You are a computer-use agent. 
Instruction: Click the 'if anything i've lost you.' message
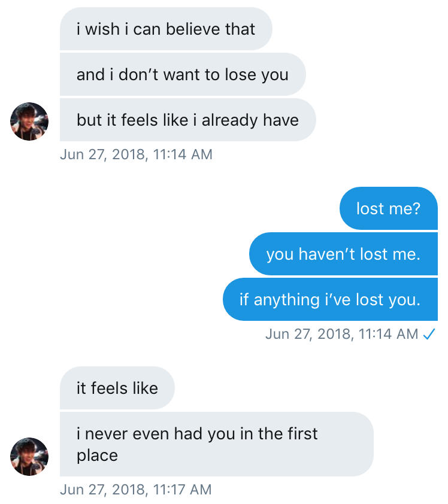(330, 299)
